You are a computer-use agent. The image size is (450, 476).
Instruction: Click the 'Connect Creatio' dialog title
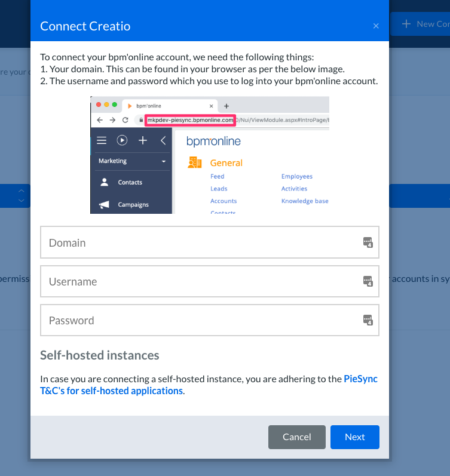click(85, 26)
